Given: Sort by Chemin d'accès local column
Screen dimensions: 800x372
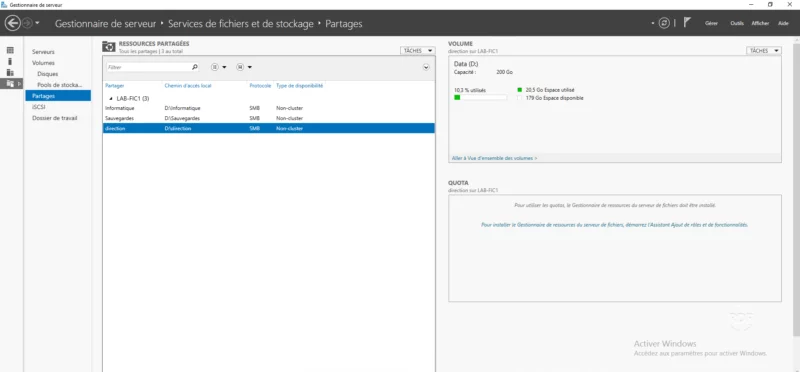Looking at the screenshot, I should pos(188,86).
